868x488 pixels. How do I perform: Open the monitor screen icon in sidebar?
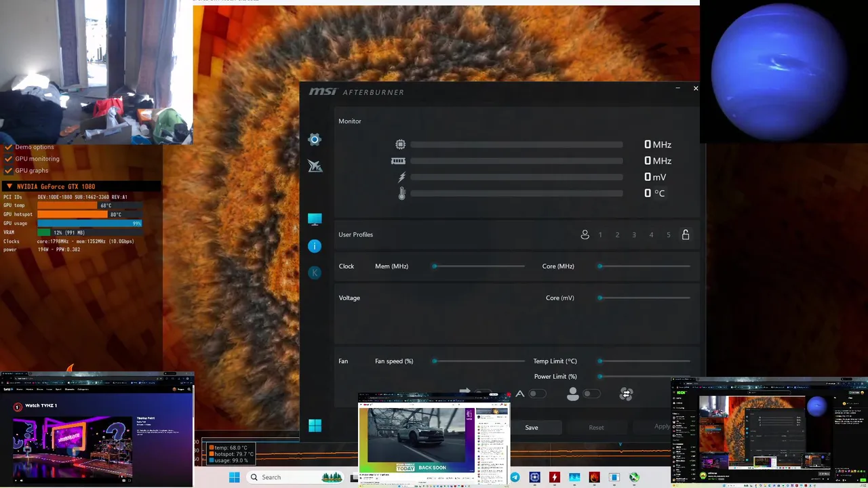[x=315, y=219]
